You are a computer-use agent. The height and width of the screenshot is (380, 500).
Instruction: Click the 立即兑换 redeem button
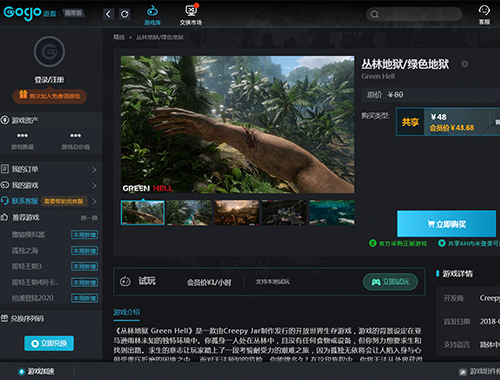point(49,343)
